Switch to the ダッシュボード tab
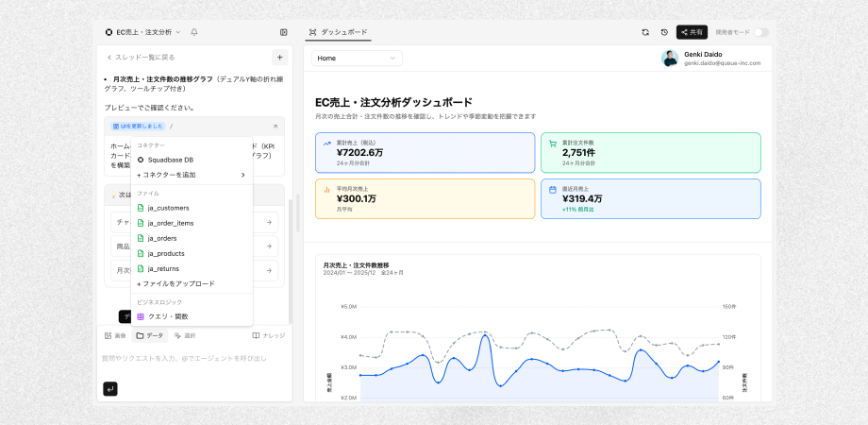 coord(338,32)
